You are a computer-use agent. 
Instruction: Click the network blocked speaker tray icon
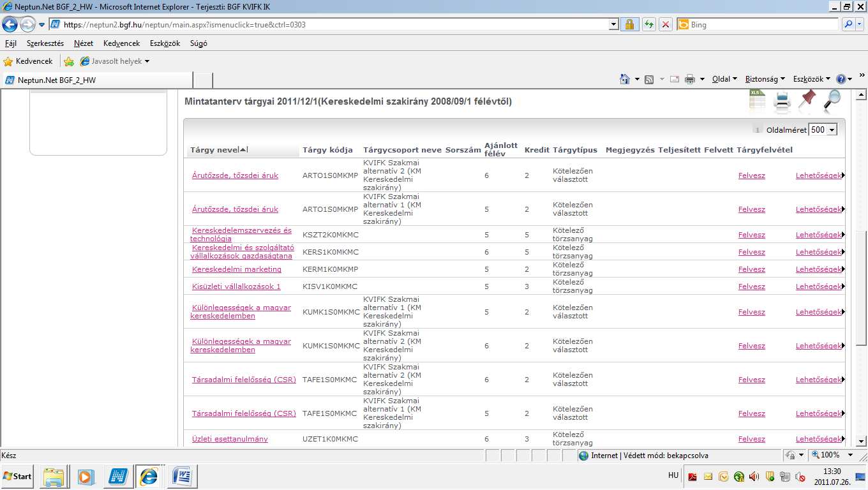tap(800, 476)
